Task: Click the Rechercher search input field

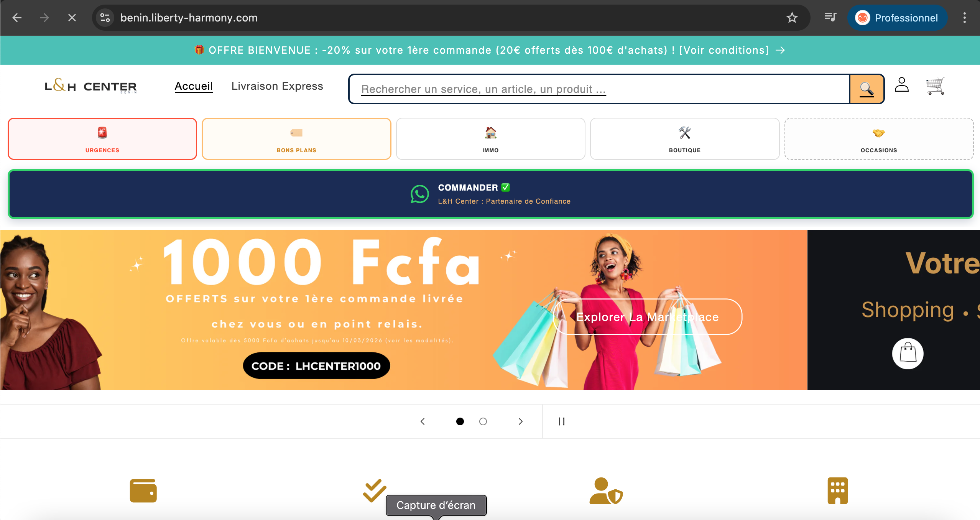Action: click(599, 89)
